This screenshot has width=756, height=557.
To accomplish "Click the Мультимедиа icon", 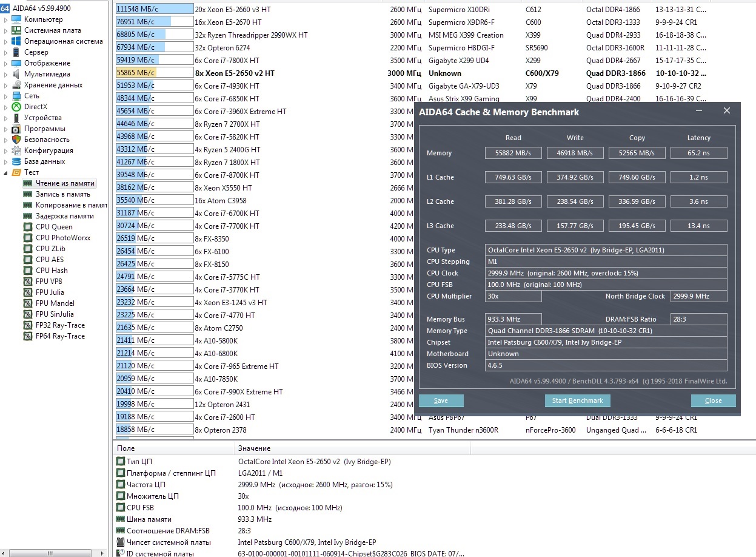I will click(x=16, y=74).
